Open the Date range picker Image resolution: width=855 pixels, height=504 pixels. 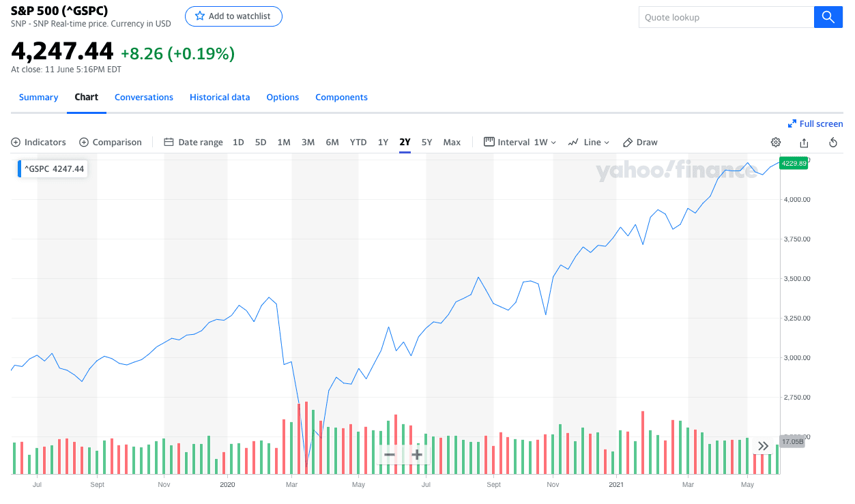(x=194, y=143)
